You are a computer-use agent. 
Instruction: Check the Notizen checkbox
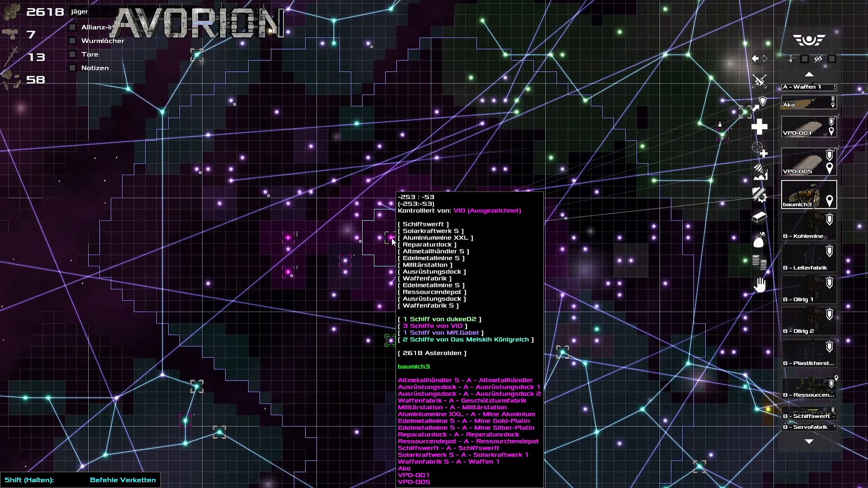pos(72,68)
